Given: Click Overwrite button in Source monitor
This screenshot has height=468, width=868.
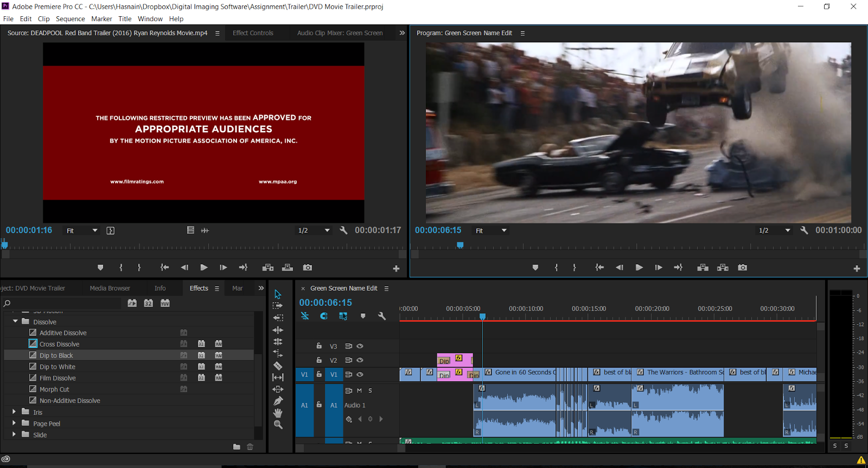Looking at the screenshot, I should click(x=288, y=267).
